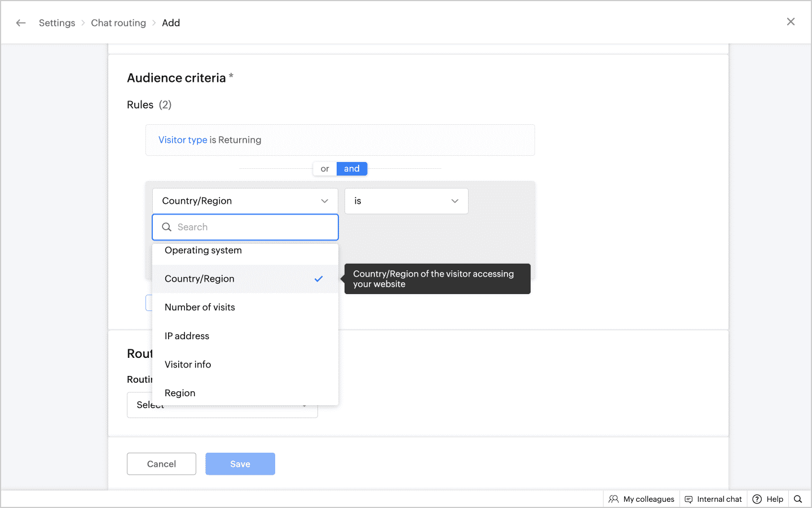This screenshot has height=508, width=812.
Task: Expand the Country/Region criteria dropdown
Action: [x=245, y=201]
